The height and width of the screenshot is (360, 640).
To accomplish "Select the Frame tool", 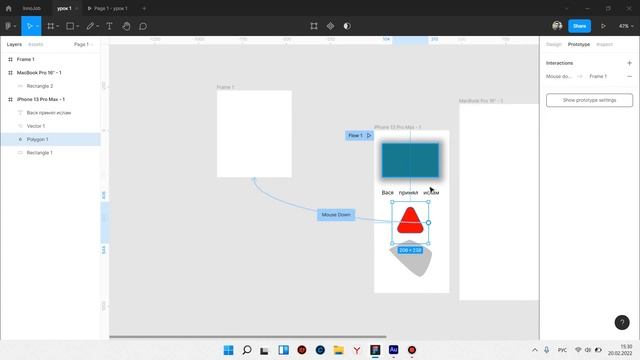I will 51,26.
